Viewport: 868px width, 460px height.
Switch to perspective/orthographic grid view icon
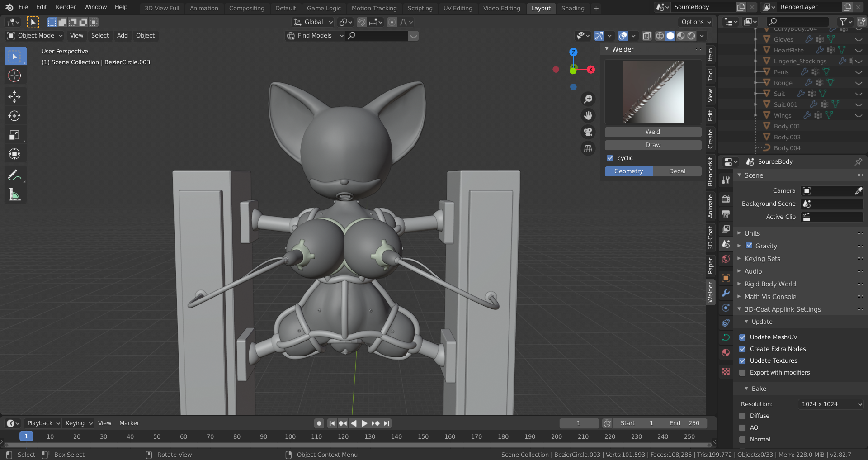click(588, 148)
